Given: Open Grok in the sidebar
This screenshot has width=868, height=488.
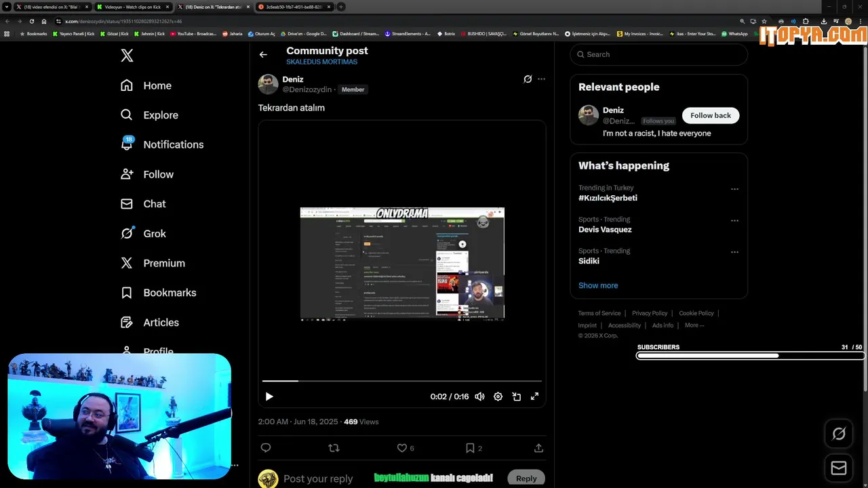Looking at the screenshot, I should tap(142, 233).
